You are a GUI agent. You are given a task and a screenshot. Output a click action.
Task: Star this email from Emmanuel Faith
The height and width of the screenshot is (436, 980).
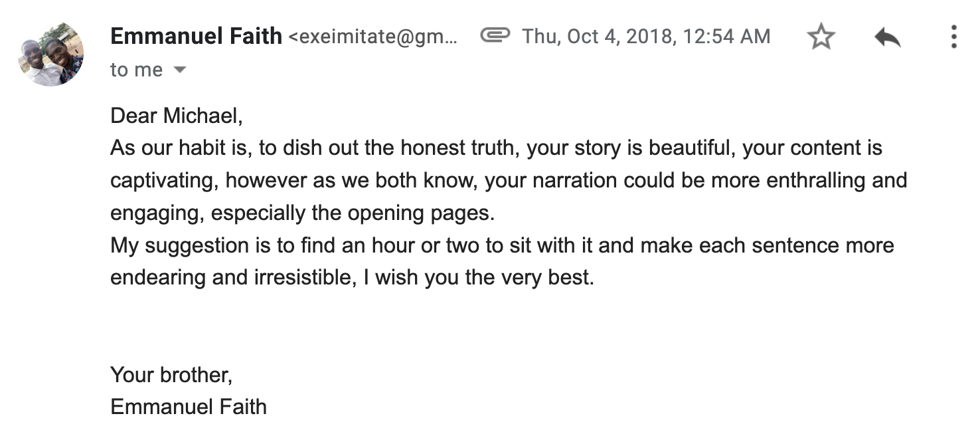click(x=821, y=37)
